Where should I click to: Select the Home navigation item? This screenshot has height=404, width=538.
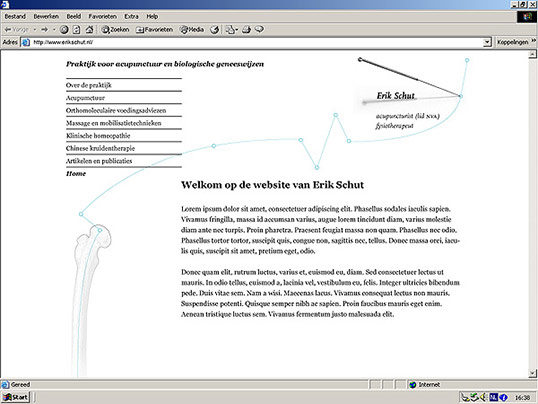pos(76,174)
